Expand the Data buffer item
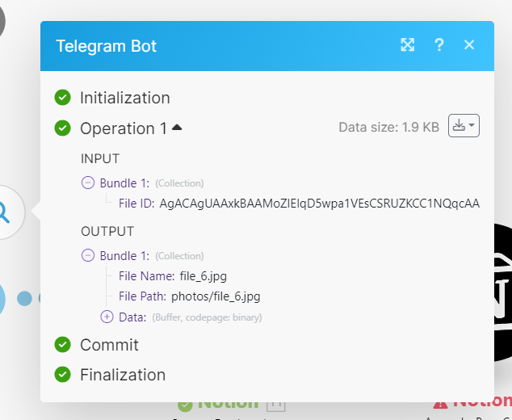 [x=107, y=317]
